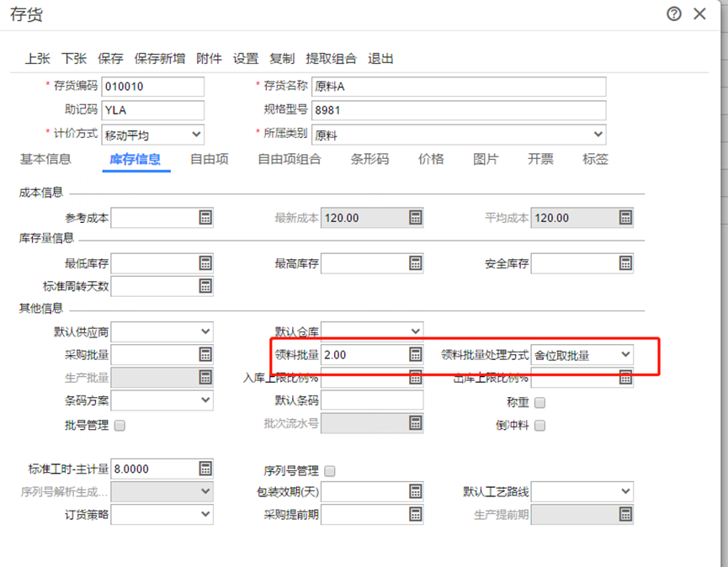Click 退出 to exit
This screenshot has height=567, width=728.
[380, 58]
